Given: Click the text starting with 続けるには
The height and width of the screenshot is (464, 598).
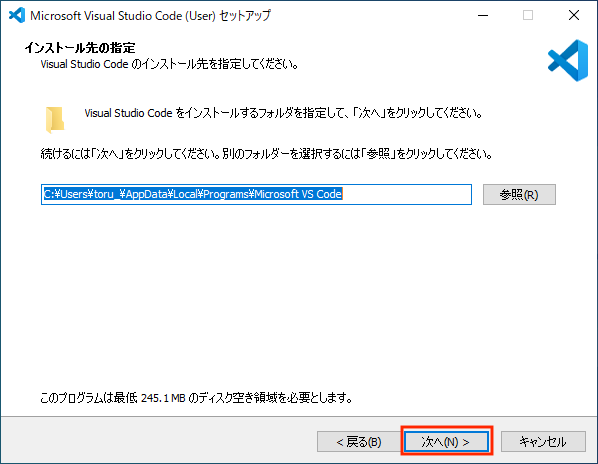Looking at the screenshot, I should click(x=266, y=154).
